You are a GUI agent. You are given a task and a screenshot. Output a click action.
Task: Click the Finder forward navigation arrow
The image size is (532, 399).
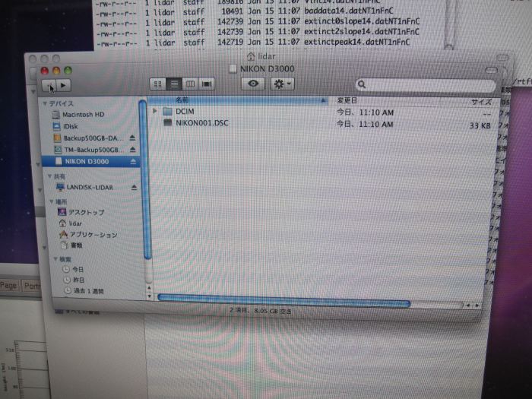(x=63, y=85)
